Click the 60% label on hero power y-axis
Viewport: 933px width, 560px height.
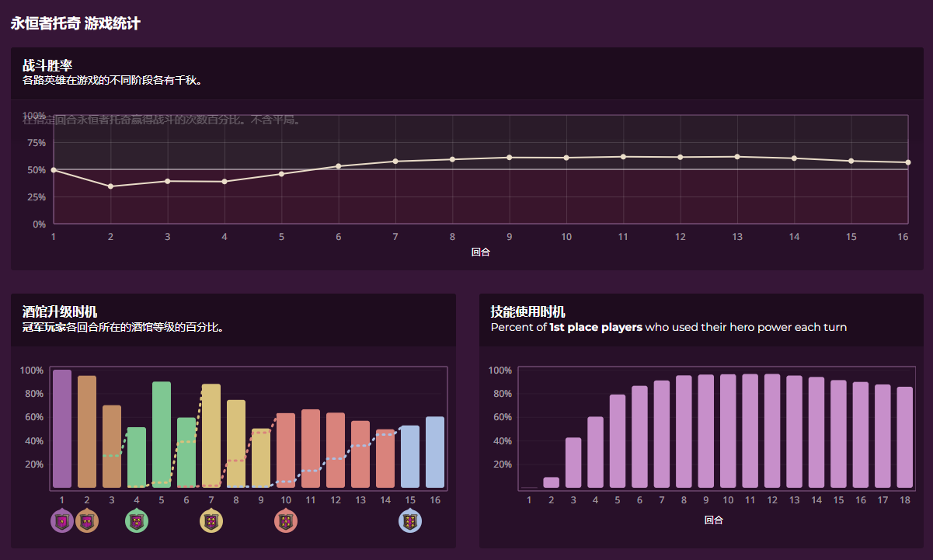point(501,417)
